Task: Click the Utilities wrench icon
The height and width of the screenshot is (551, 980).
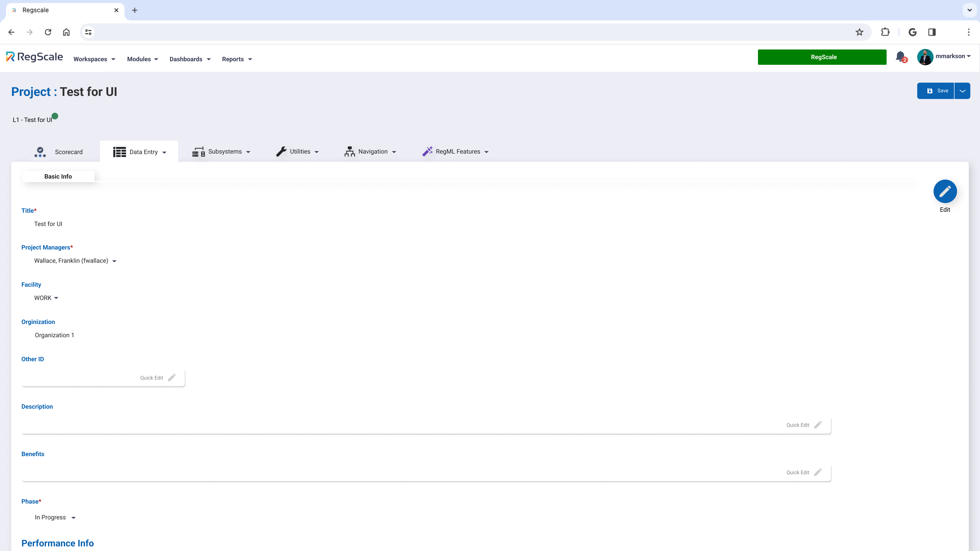Action: point(281,151)
